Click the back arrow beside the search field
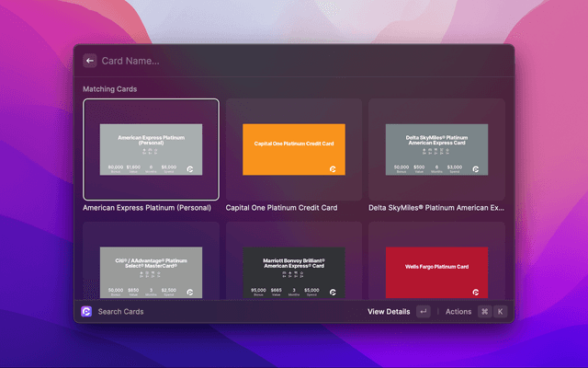 tap(90, 61)
